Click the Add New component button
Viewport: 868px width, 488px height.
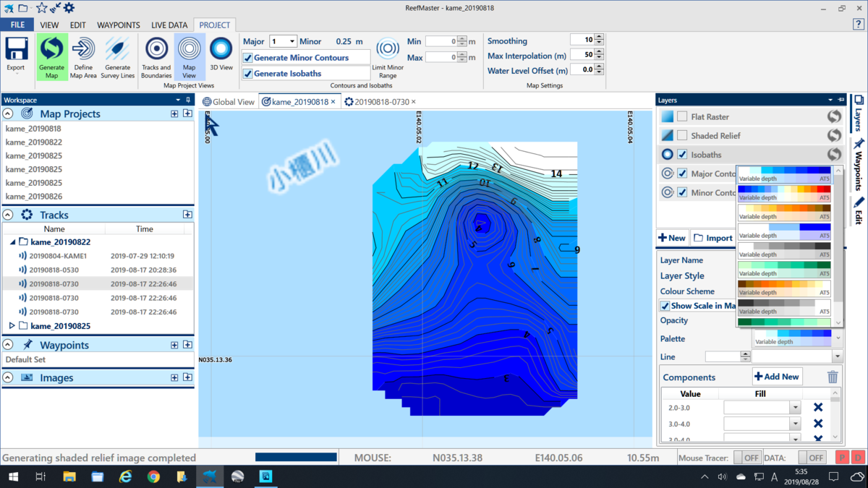tap(778, 377)
